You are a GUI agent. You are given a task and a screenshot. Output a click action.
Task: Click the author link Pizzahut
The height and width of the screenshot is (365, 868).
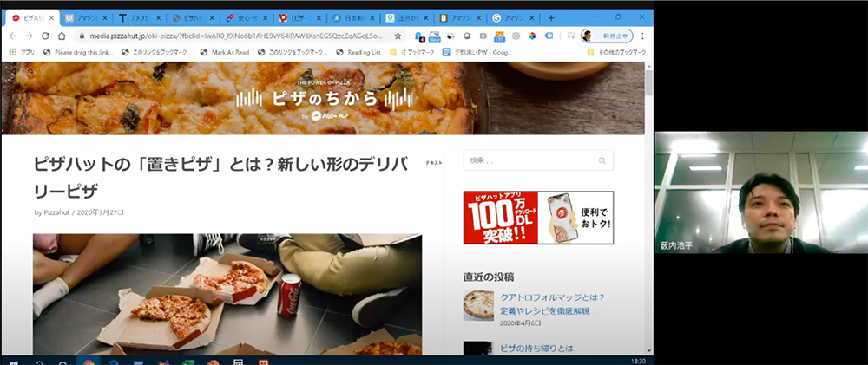pyautogui.click(x=56, y=212)
